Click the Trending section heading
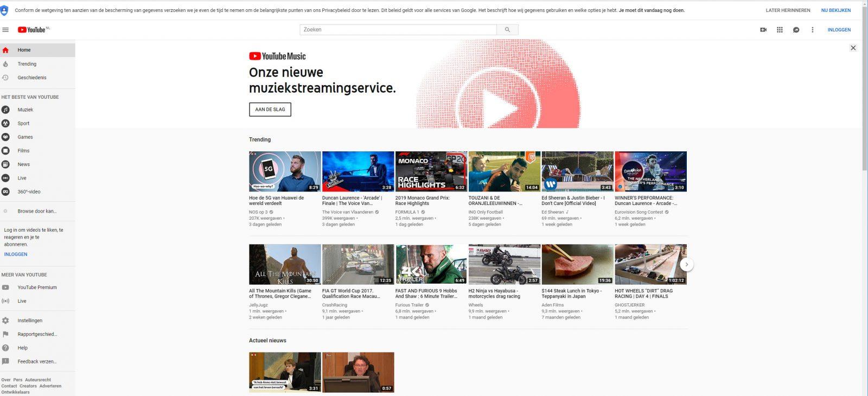The width and height of the screenshot is (868, 396). (x=260, y=139)
